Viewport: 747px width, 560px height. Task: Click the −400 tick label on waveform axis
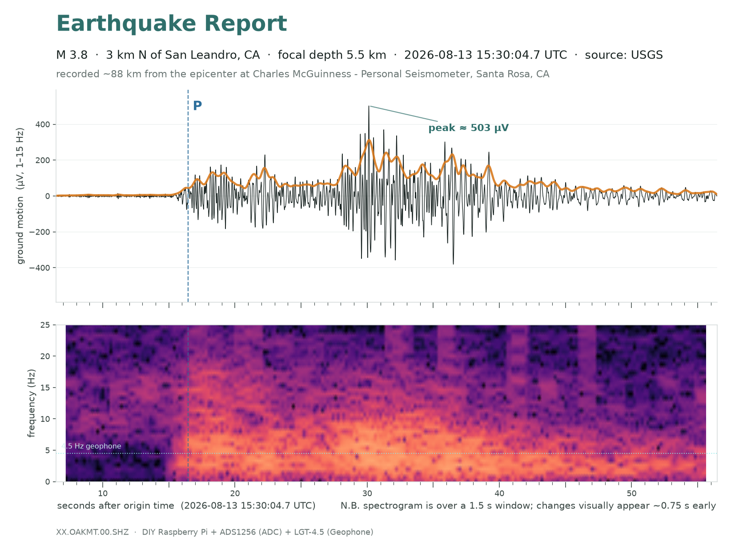(x=40, y=268)
